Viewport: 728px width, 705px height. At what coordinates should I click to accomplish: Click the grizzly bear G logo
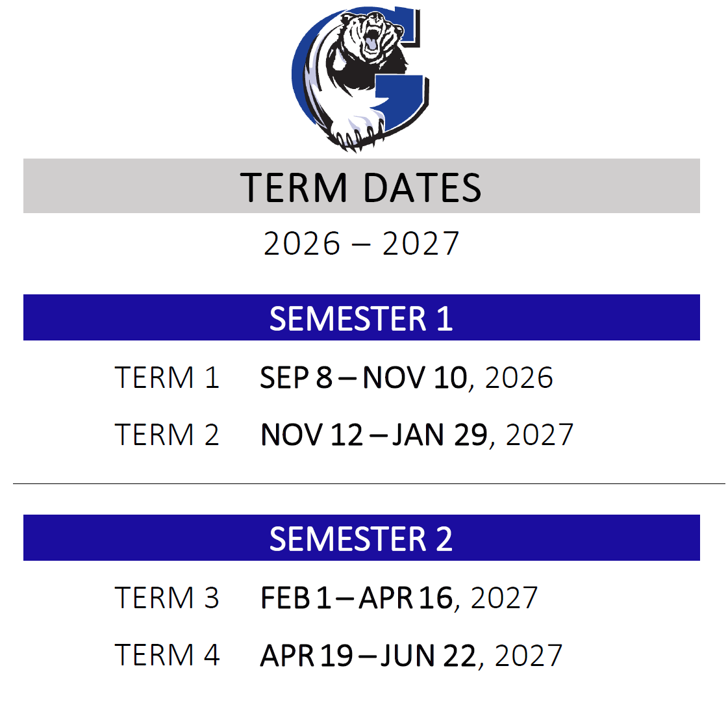360,79
